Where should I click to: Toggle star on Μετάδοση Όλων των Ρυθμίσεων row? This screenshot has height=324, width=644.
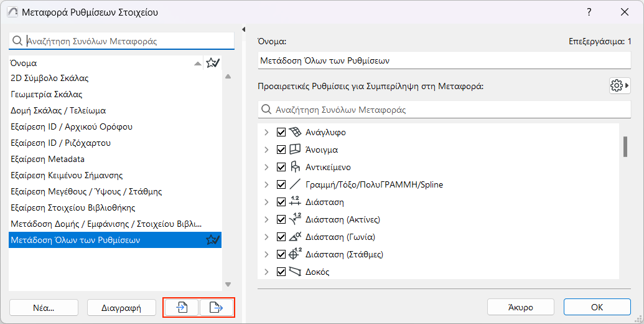(213, 240)
